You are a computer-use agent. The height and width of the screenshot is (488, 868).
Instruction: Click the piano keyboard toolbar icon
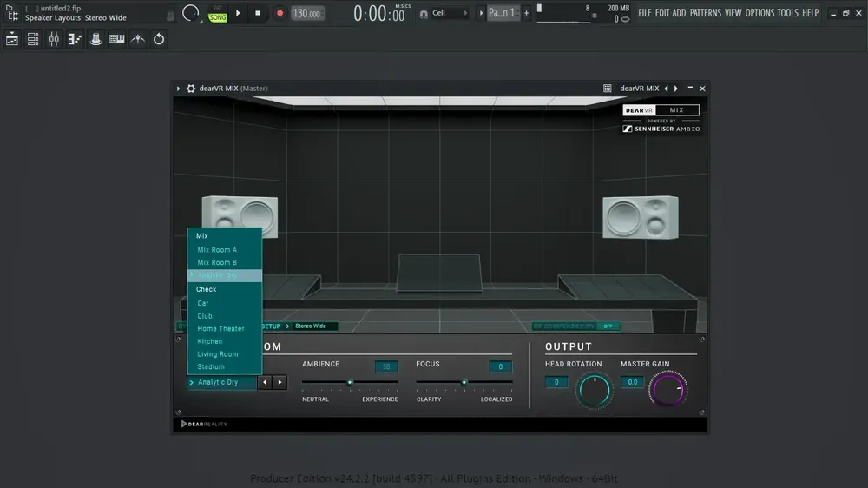click(x=117, y=39)
